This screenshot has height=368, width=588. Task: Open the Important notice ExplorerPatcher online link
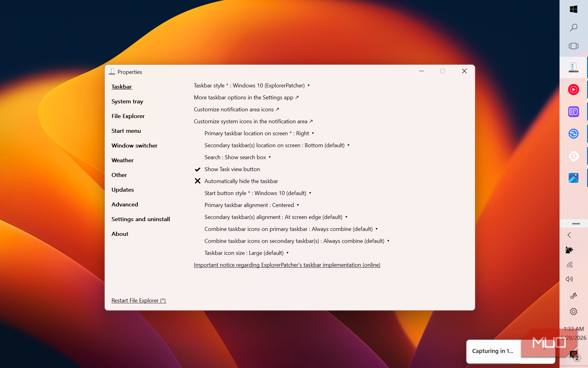(287, 265)
